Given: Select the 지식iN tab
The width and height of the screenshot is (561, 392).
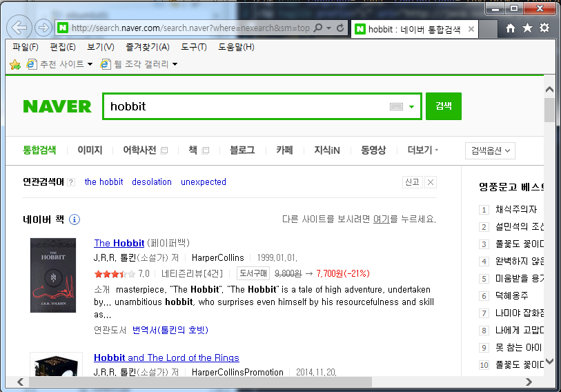Looking at the screenshot, I should (327, 150).
